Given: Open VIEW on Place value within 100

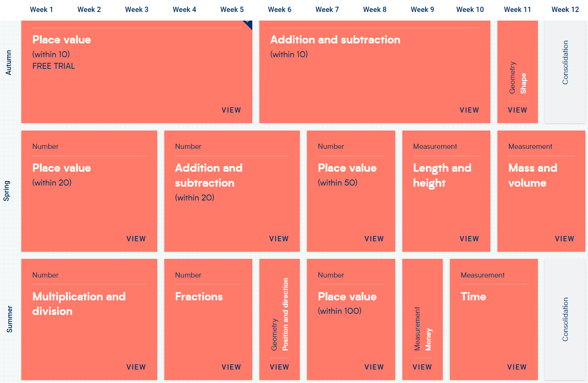Looking at the screenshot, I should pyautogui.click(x=374, y=367).
